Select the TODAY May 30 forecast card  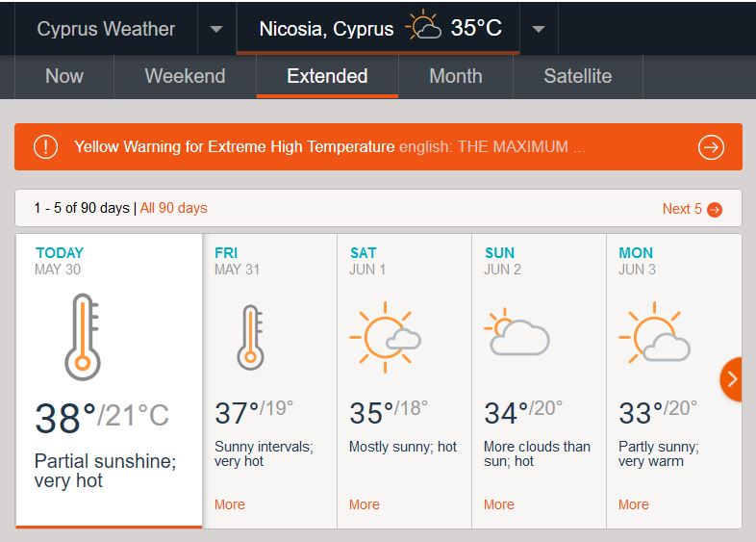point(109,380)
